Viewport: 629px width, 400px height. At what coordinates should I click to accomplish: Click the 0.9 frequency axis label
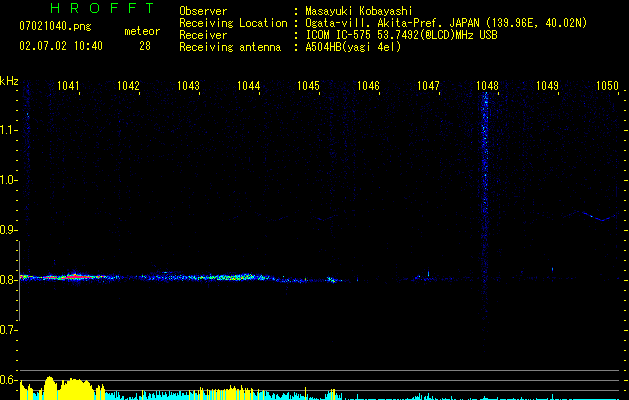point(7,230)
